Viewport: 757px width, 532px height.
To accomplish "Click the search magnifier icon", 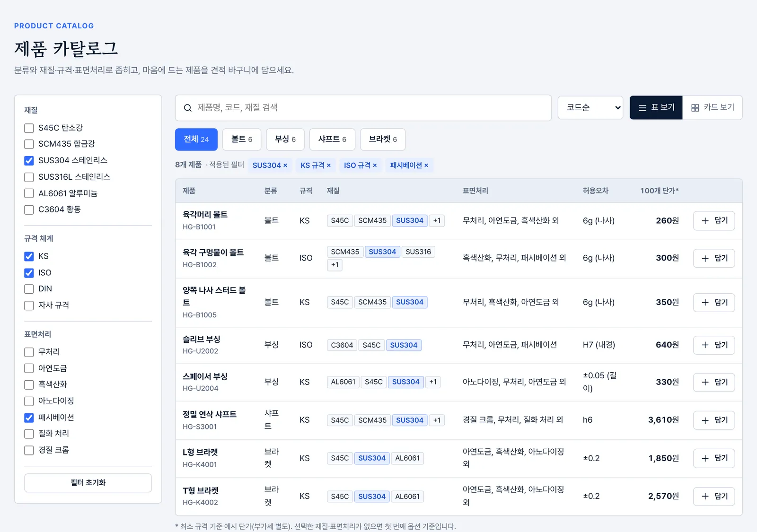I will (x=187, y=108).
